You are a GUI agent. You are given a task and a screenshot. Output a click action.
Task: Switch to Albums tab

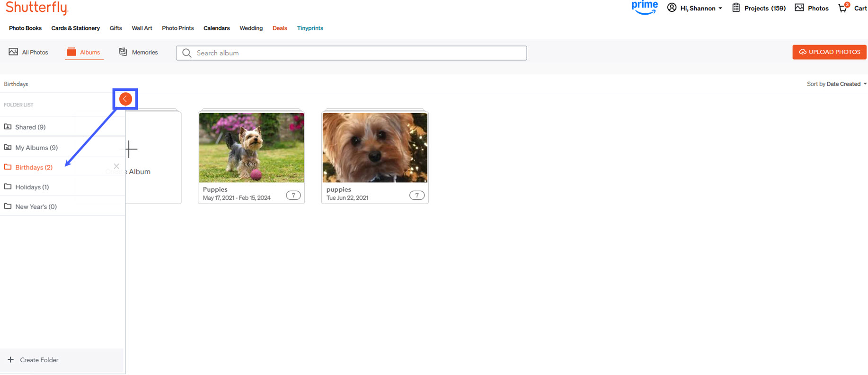coord(84,52)
